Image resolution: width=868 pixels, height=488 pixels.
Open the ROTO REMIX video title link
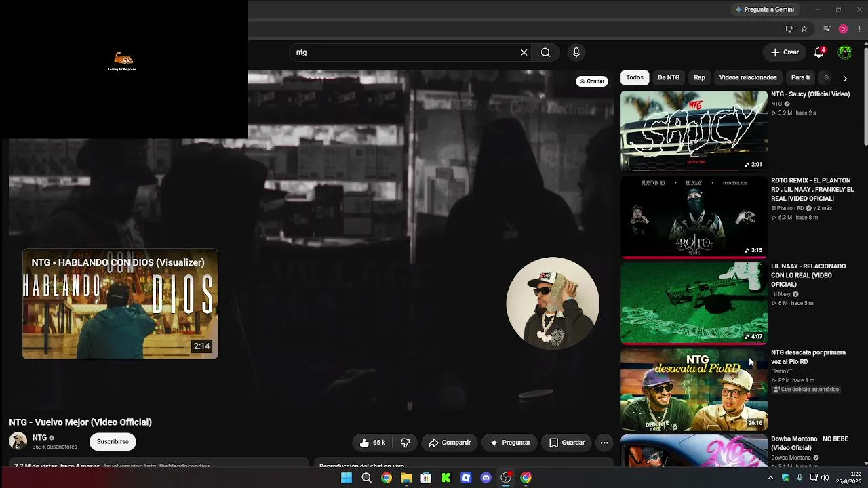[x=812, y=190]
